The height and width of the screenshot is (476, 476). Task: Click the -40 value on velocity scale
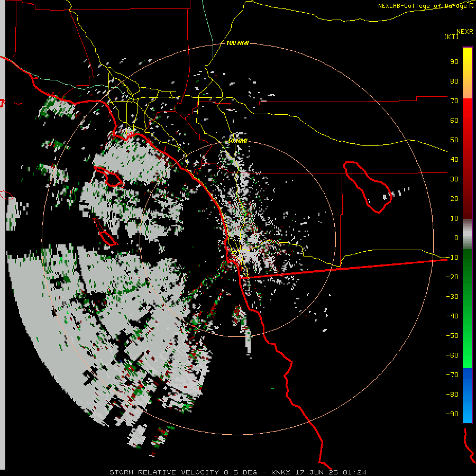(x=452, y=316)
